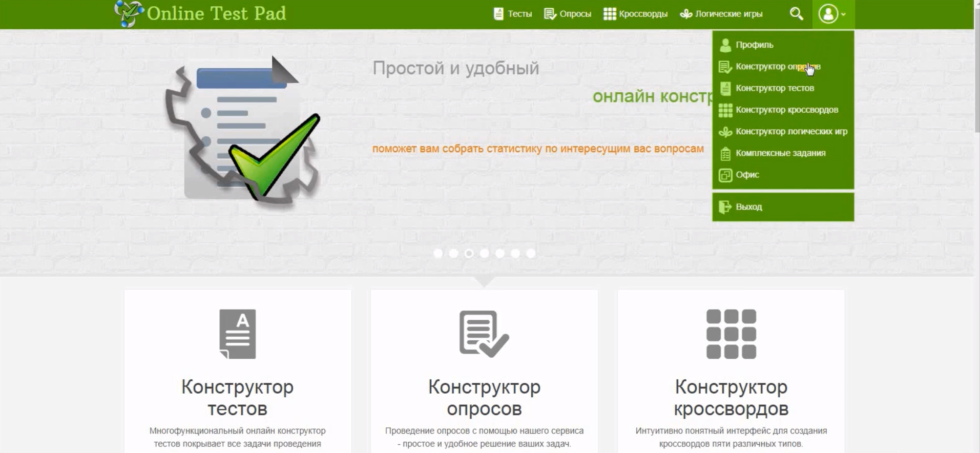The height and width of the screenshot is (453, 980).
Task: Go to the fourth carousel slide dot
Action: (x=484, y=253)
